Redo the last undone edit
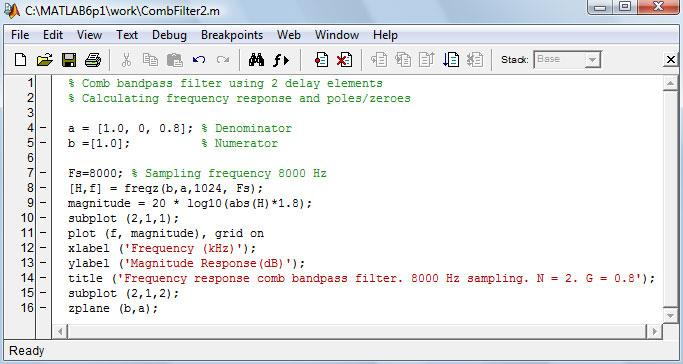 coord(223,60)
